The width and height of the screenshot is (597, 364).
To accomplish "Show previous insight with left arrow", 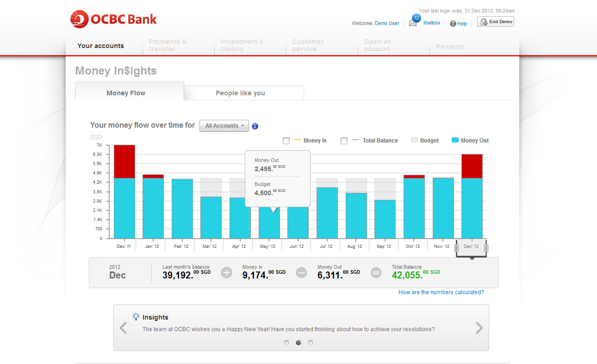I will coord(123,328).
